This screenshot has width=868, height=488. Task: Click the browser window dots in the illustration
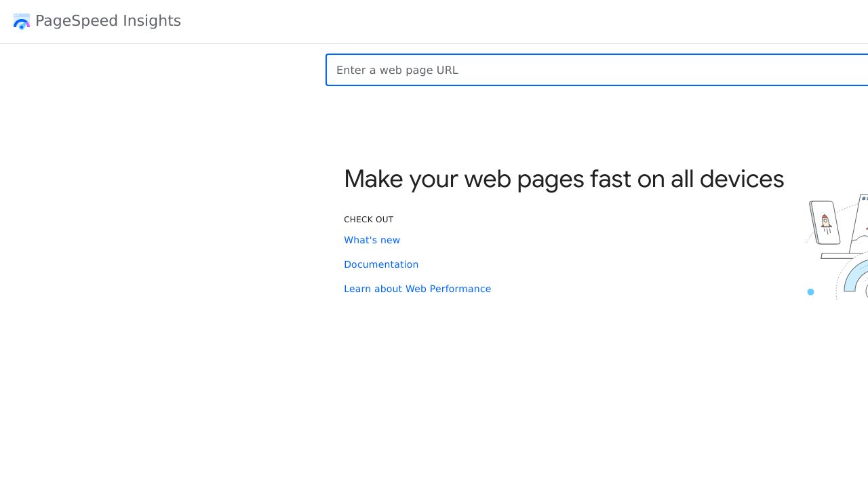click(x=865, y=199)
